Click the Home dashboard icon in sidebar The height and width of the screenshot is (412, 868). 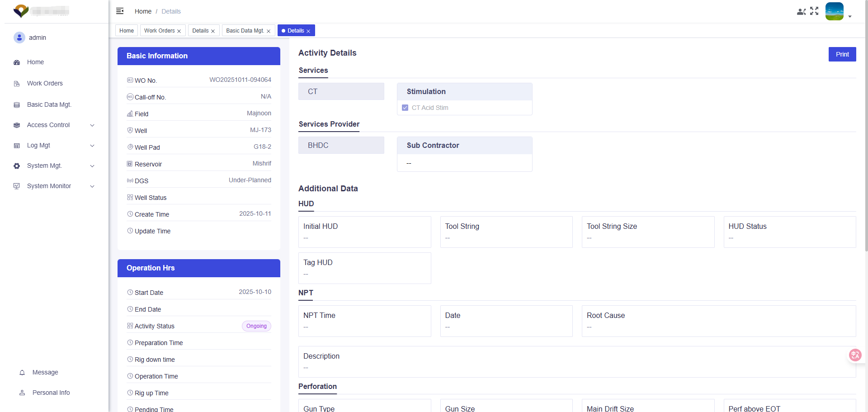[x=17, y=62]
